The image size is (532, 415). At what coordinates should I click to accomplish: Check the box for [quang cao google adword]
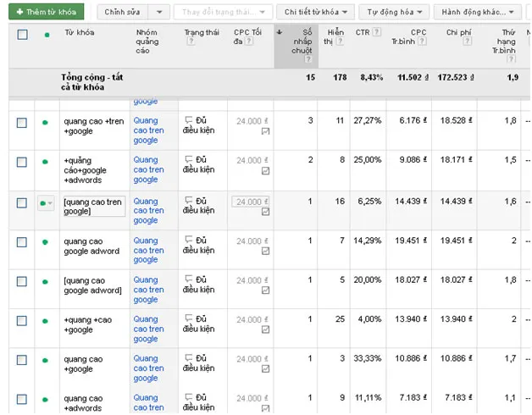(22, 281)
